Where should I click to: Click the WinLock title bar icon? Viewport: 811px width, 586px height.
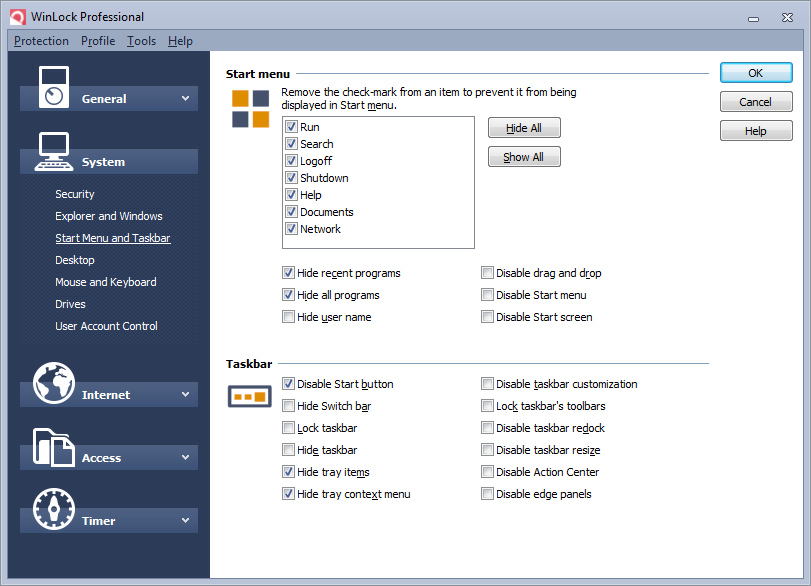17,16
